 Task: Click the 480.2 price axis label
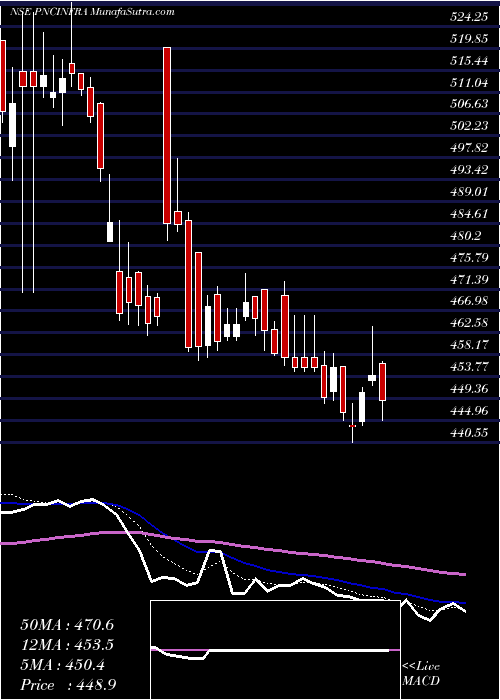point(465,236)
